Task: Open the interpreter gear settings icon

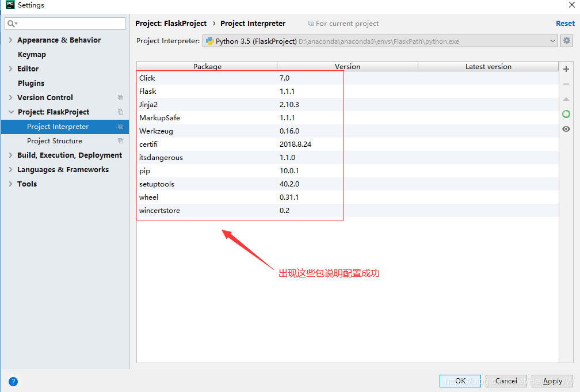Action: tap(567, 41)
